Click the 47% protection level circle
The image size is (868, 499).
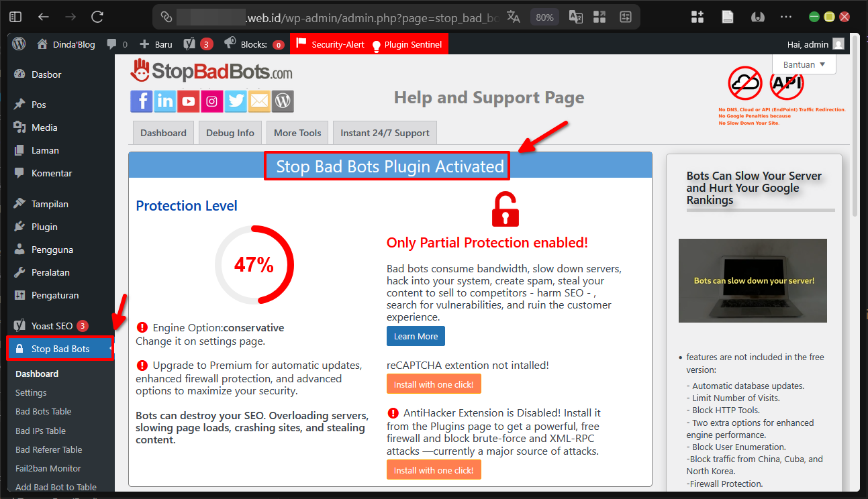[254, 265]
